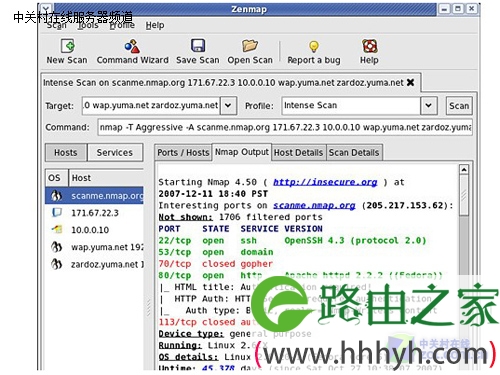Select host 171.67.22.3 in the list
500x375 pixels.
click(94, 213)
